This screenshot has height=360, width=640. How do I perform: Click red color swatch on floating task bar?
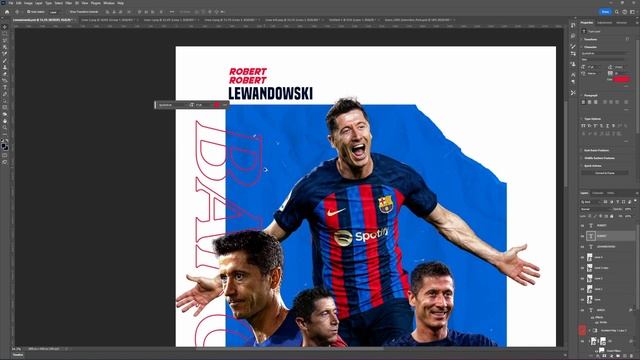click(x=216, y=105)
